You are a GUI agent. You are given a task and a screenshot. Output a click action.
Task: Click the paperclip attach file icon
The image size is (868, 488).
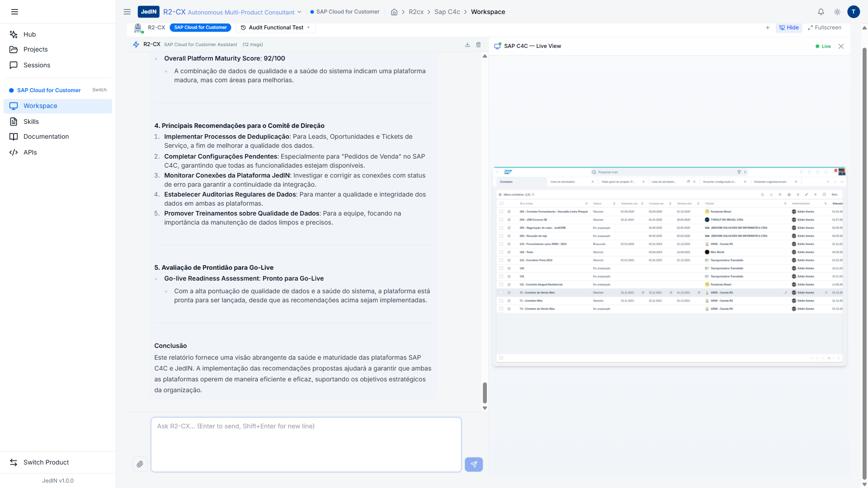click(x=140, y=464)
